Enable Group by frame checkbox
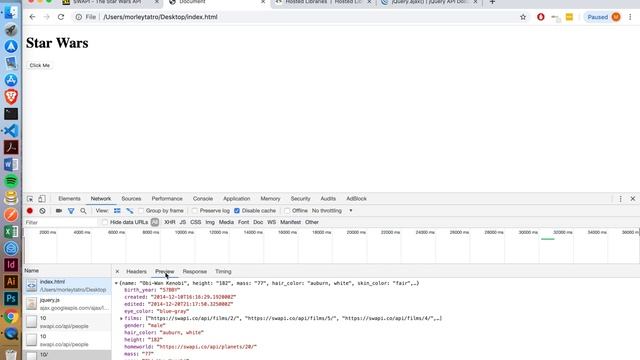The image size is (640, 360). [141, 211]
